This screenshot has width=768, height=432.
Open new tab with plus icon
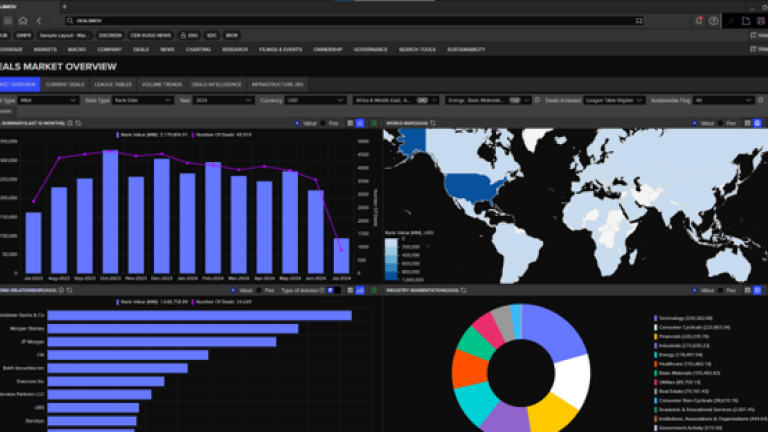point(745,20)
